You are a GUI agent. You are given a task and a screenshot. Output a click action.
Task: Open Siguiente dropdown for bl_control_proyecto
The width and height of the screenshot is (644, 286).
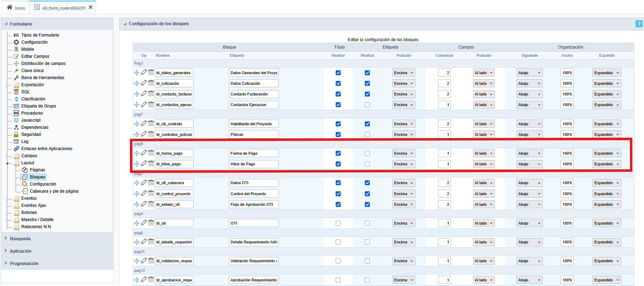(529, 194)
